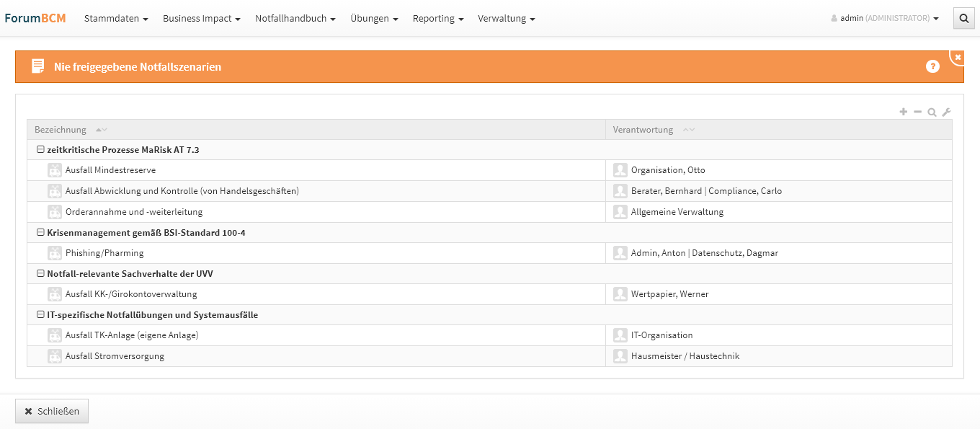The image size is (980, 429).
Task: Open table settings wrench icon
Action: (946, 112)
